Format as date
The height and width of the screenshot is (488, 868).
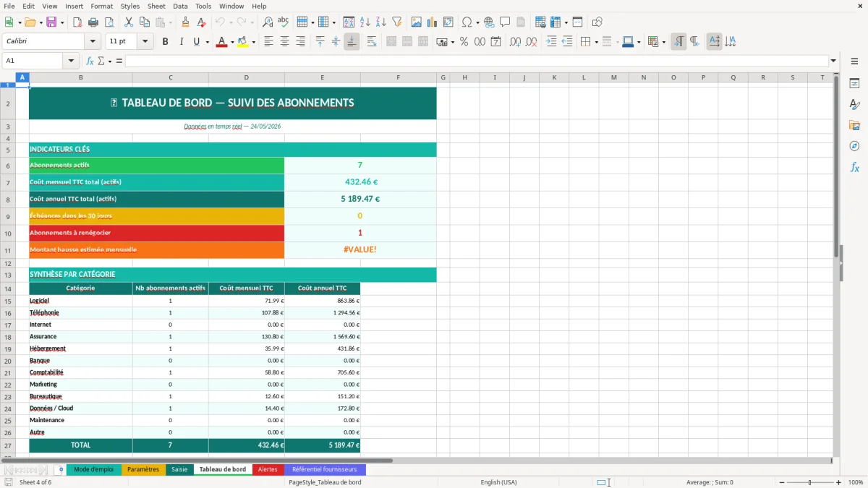pos(495,42)
